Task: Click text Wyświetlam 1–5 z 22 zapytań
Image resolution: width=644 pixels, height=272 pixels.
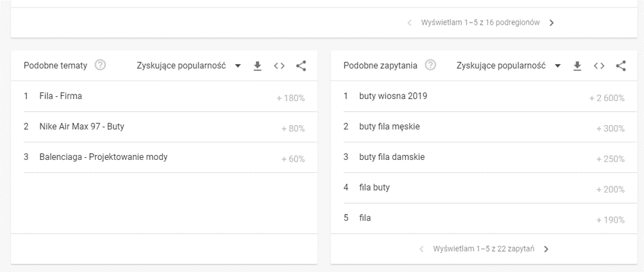Action: (483, 249)
